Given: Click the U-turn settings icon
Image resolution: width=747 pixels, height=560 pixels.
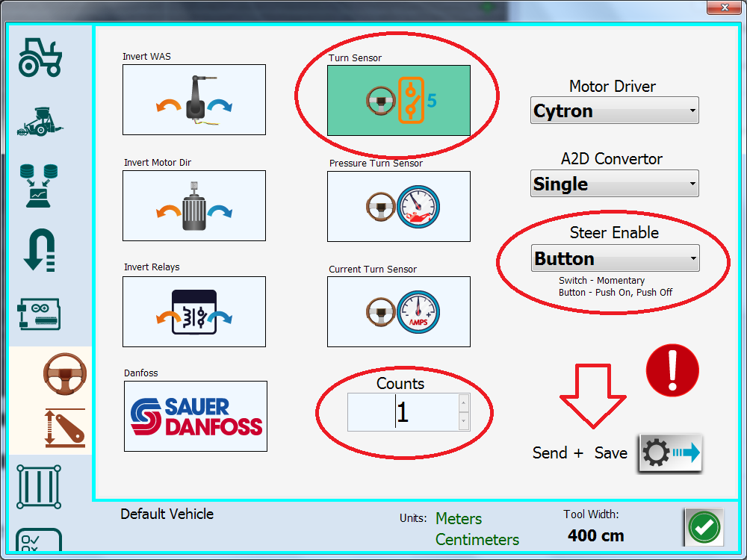Looking at the screenshot, I should coord(40,250).
